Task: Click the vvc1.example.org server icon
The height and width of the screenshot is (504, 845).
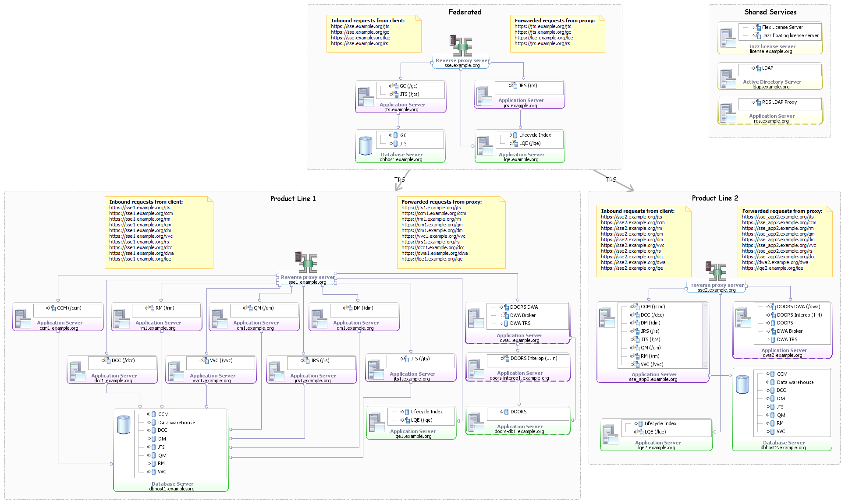Action: coord(176,372)
